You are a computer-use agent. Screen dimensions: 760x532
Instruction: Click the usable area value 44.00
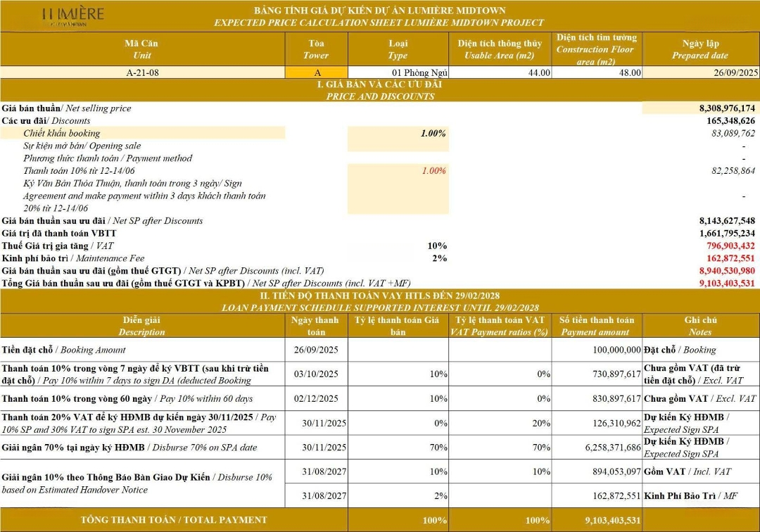click(500, 72)
